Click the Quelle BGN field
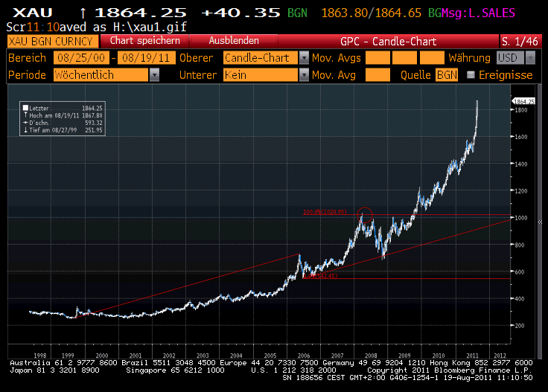The image size is (548, 392). pos(447,74)
